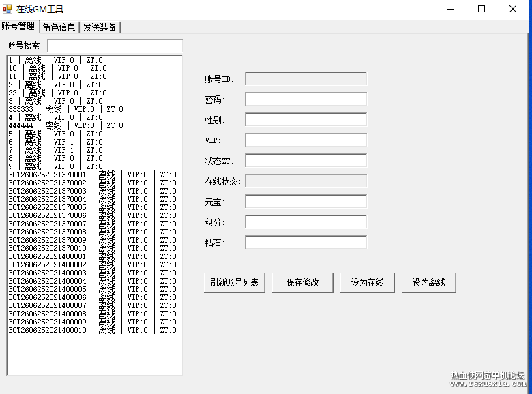Select account BOT2606252021370004

[94, 199]
